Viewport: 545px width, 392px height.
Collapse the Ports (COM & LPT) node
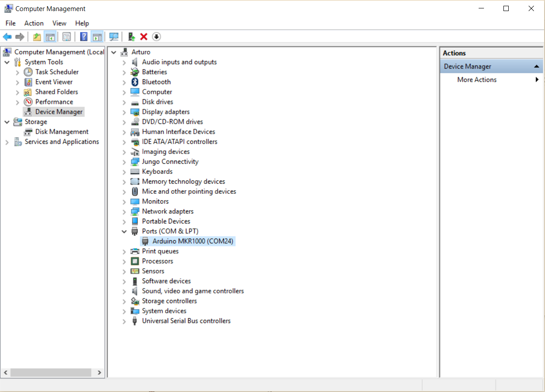coord(124,231)
